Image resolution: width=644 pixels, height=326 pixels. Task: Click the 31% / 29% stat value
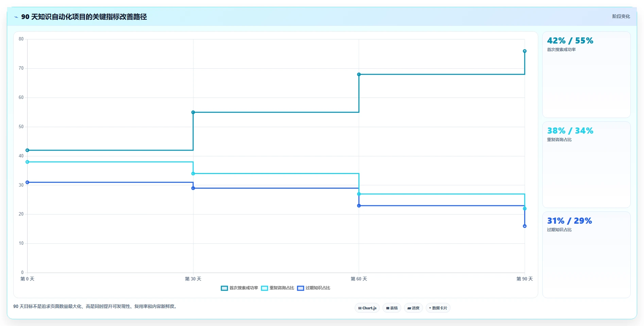point(570,221)
